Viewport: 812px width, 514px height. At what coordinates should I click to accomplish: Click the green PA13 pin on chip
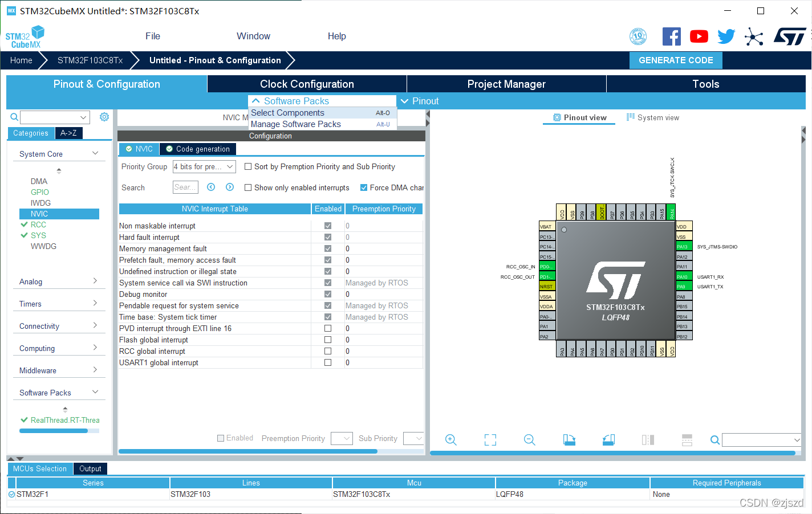684,247
